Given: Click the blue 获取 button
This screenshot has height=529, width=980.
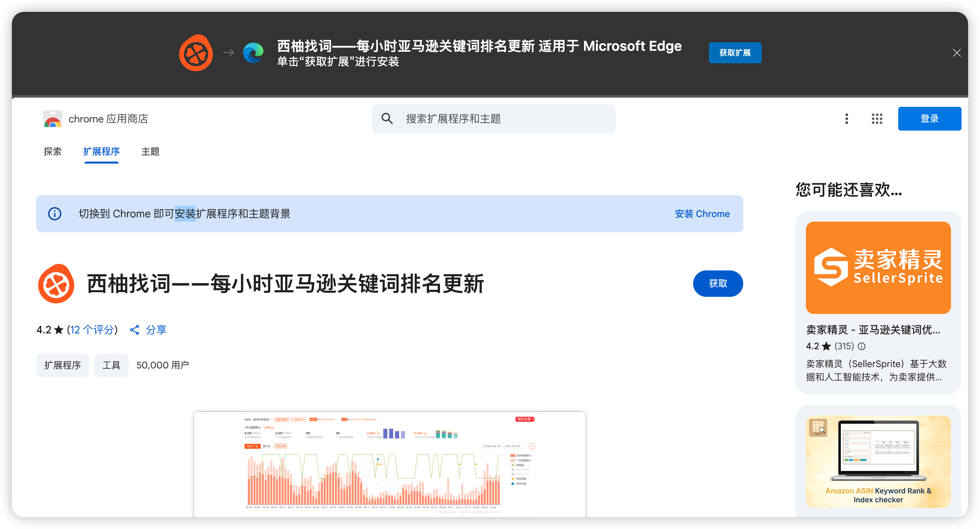Looking at the screenshot, I should click(x=718, y=284).
